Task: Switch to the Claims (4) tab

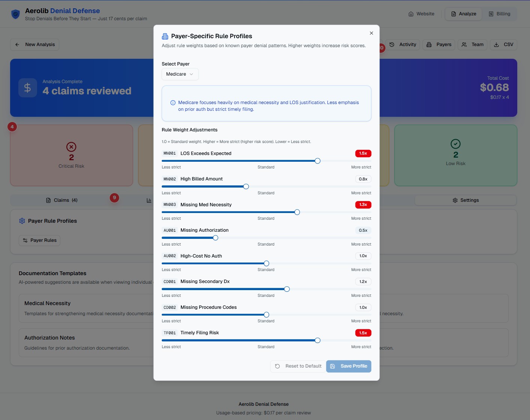Action: point(61,200)
